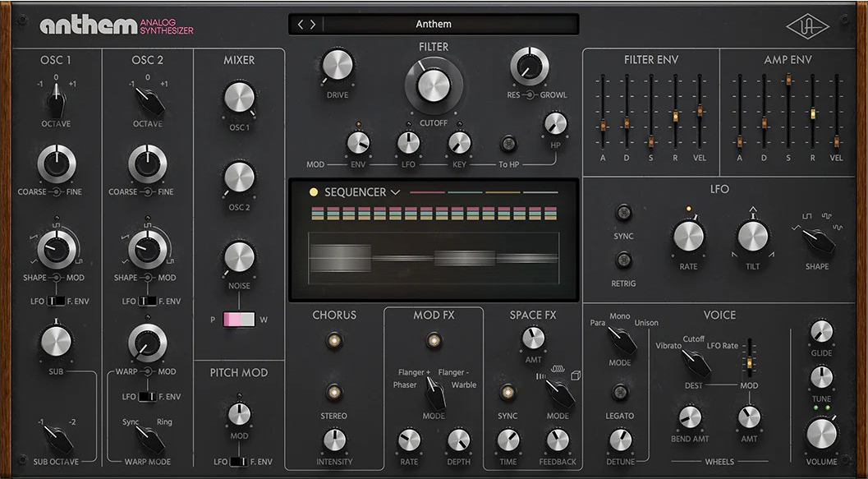The height and width of the screenshot is (479, 868).
Task: Flip OSC 1 shape LFO/F.ENV switch
Action: pos(56,302)
